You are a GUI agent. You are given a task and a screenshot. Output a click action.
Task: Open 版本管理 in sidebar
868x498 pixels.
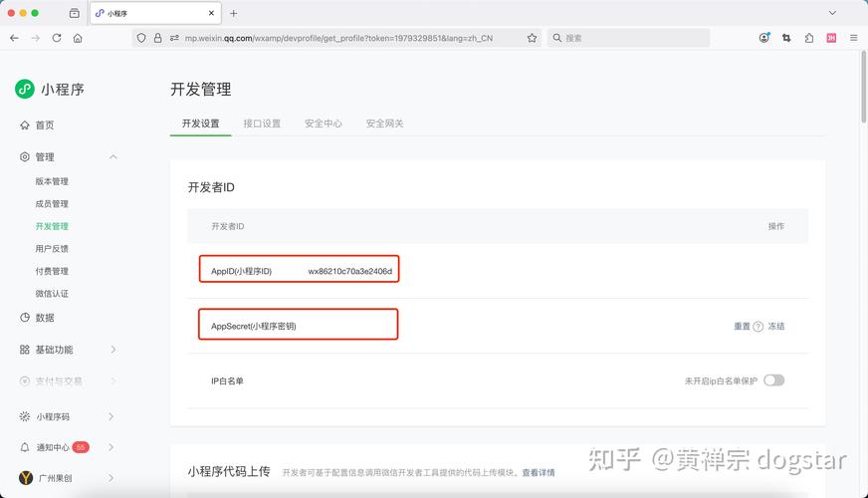tap(52, 181)
